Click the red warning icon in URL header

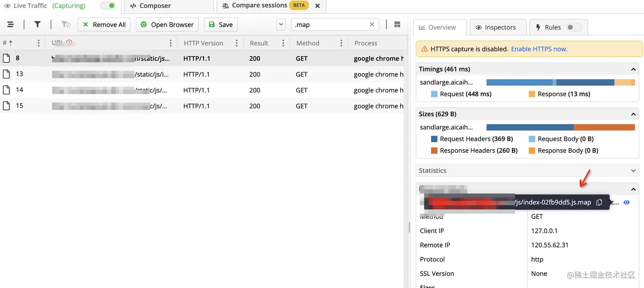pyautogui.click(x=69, y=43)
